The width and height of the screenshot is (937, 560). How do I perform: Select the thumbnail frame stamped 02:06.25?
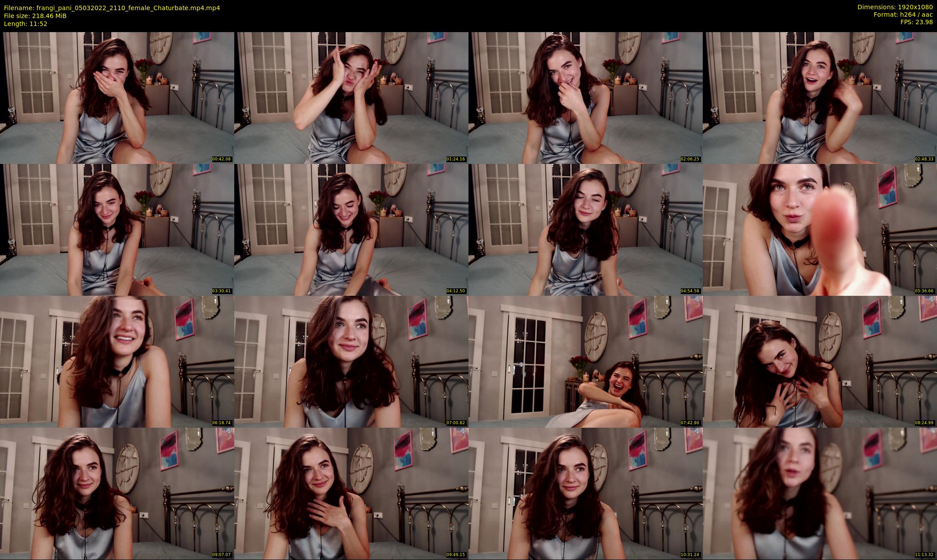(585, 98)
